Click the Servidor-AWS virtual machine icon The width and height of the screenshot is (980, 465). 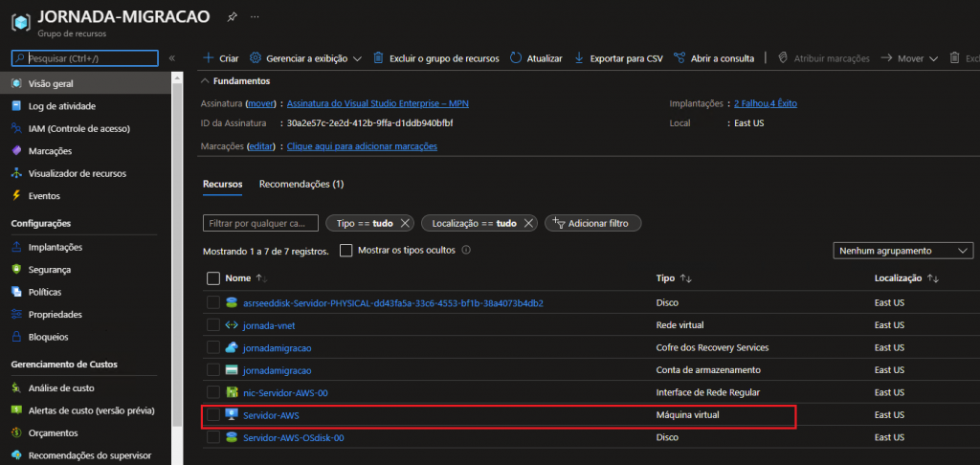pos(231,415)
